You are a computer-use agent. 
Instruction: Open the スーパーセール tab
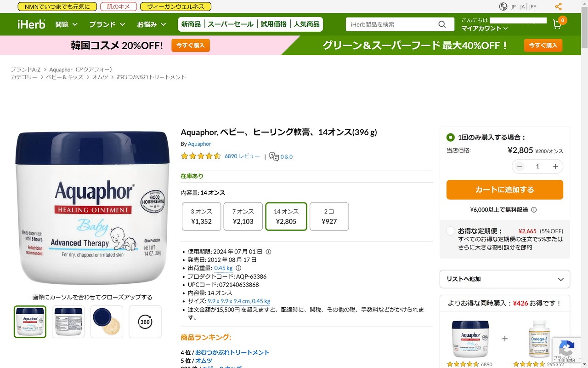pyautogui.click(x=231, y=24)
